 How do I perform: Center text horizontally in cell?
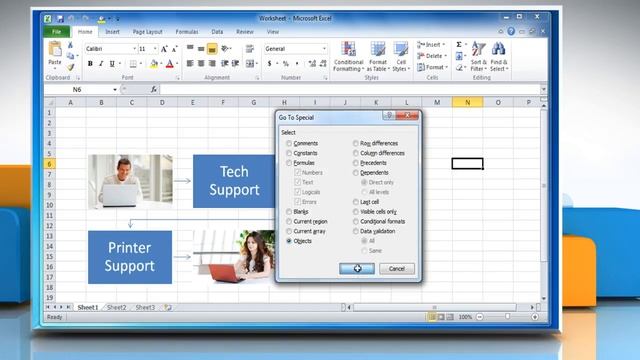coord(201,64)
